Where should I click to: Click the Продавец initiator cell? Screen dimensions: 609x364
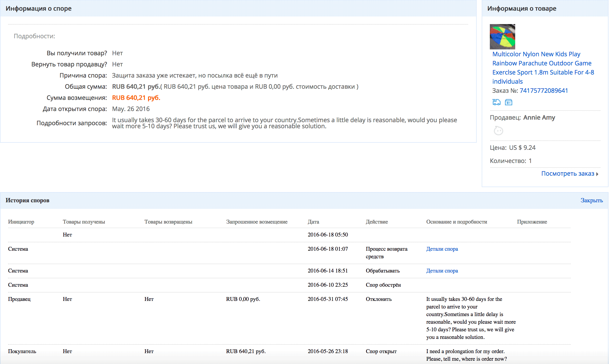(x=19, y=299)
